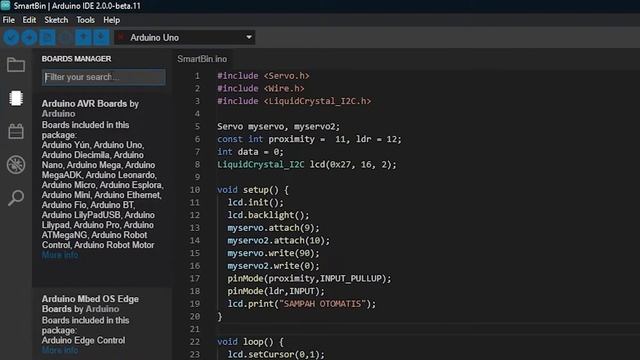Viewport: 640px width, 360px height.
Task: Click the const int proximity code line
Action: pos(309,139)
